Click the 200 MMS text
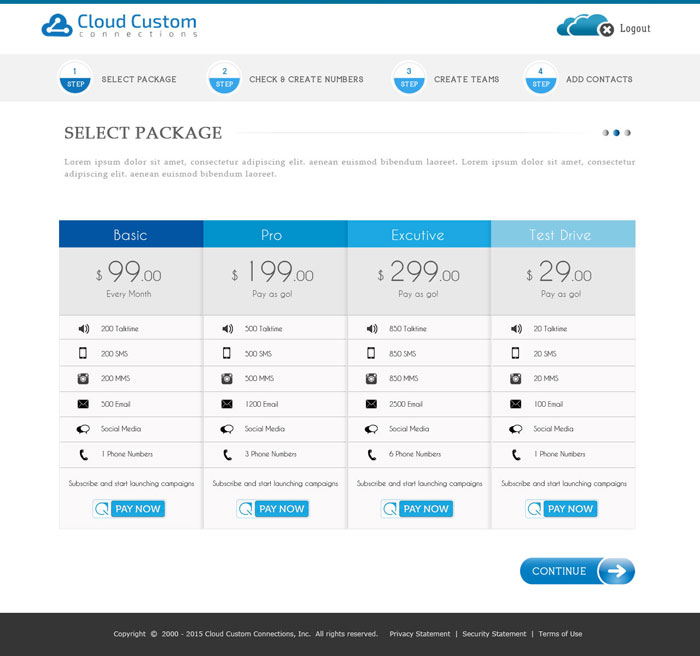Image resolution: width=700 pixels, height=656 pixels. [x=115, y=379]
